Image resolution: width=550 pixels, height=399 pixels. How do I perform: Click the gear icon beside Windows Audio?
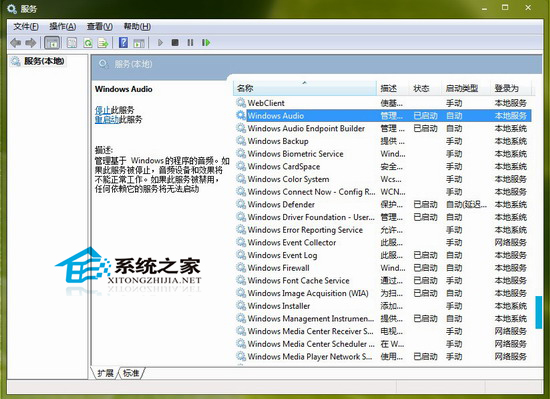tap(241, 115)
